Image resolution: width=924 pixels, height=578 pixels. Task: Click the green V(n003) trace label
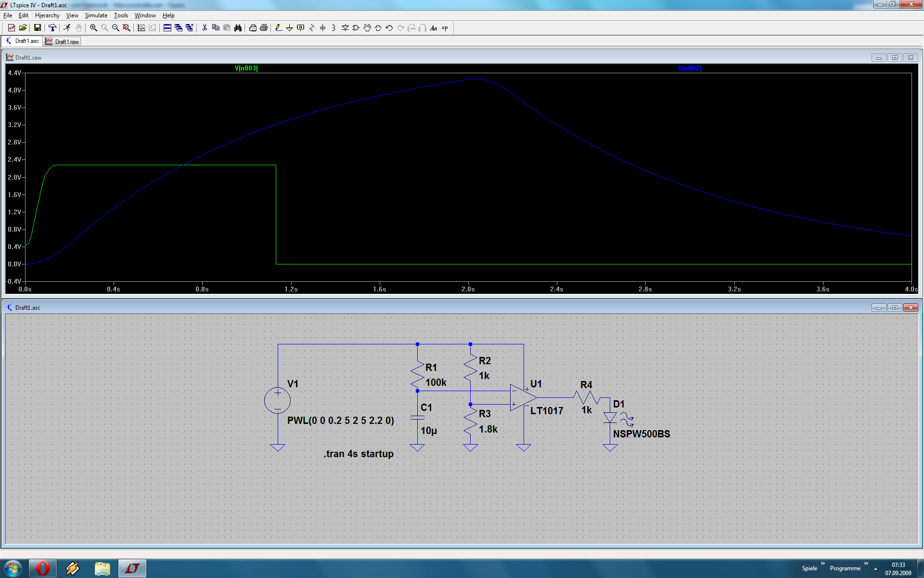click(x=246, y=68)
